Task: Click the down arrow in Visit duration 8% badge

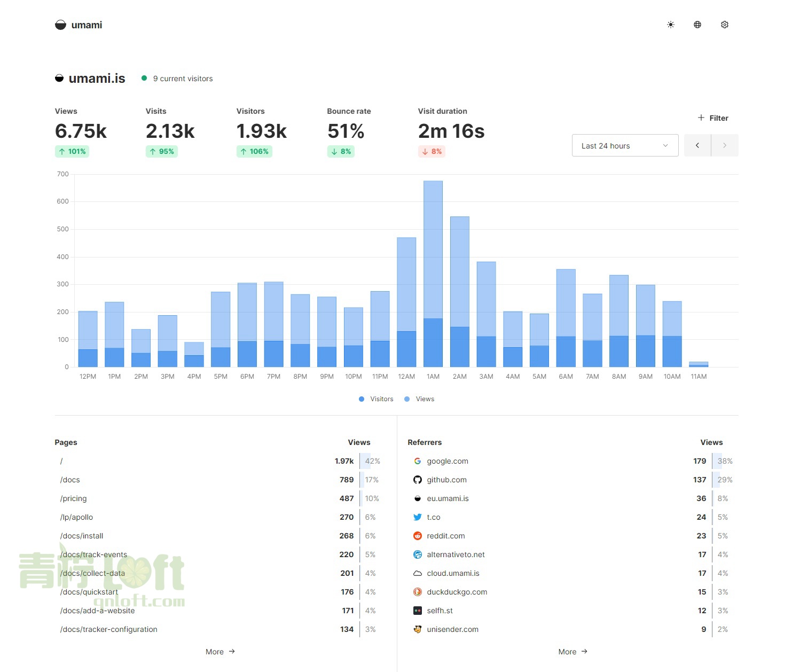Action: coord(425,152)
